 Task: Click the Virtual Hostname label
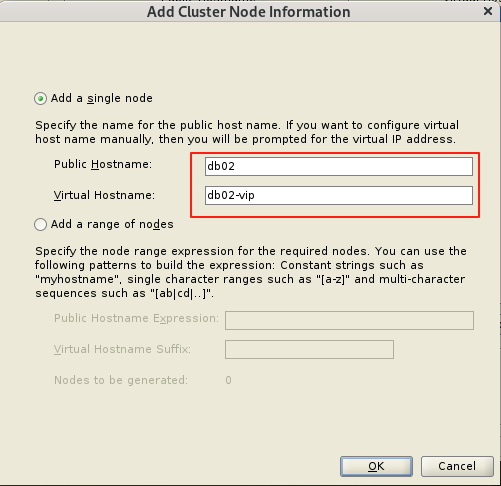pyautogui.click(x=104, y=195)
